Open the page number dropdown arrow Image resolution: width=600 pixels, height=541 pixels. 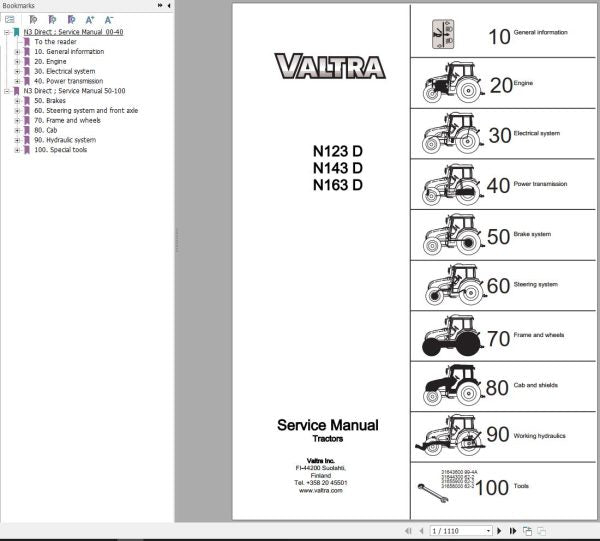[487, 530]
